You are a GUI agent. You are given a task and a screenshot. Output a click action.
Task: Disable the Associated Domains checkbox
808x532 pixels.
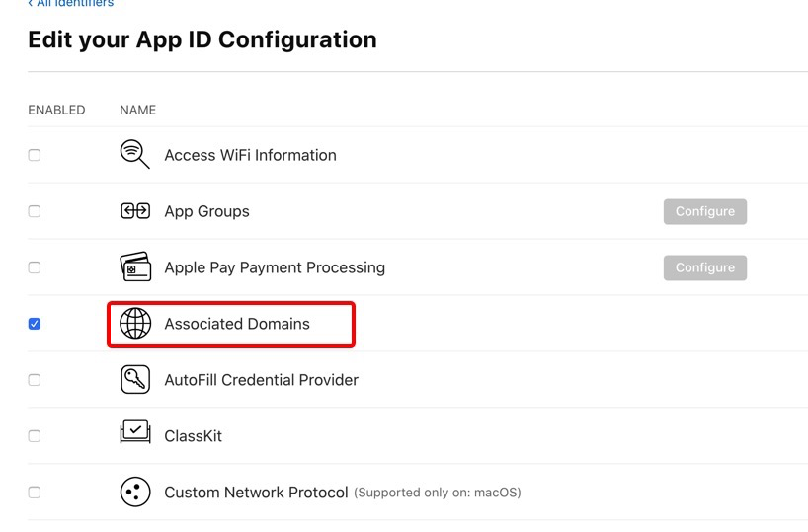(x=35, y=324)
